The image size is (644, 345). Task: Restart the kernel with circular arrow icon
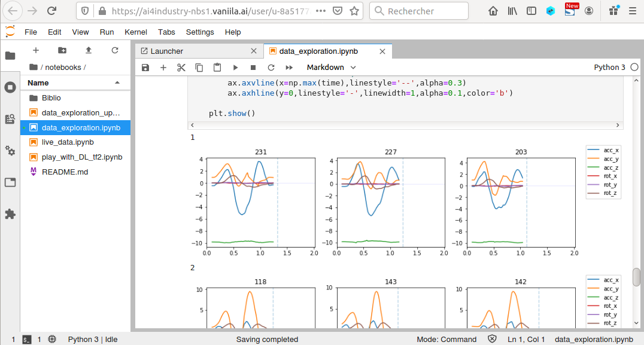click(x=271, y=68)
